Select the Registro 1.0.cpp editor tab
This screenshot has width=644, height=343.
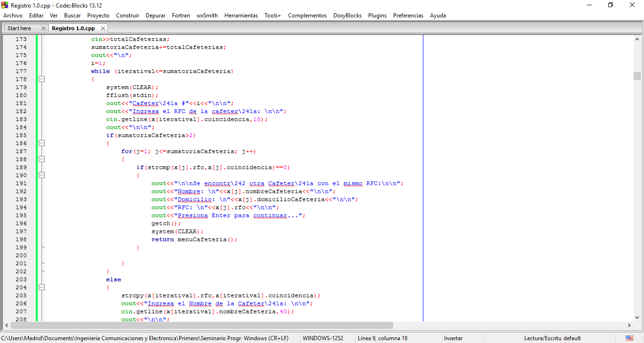pos(73,28)
